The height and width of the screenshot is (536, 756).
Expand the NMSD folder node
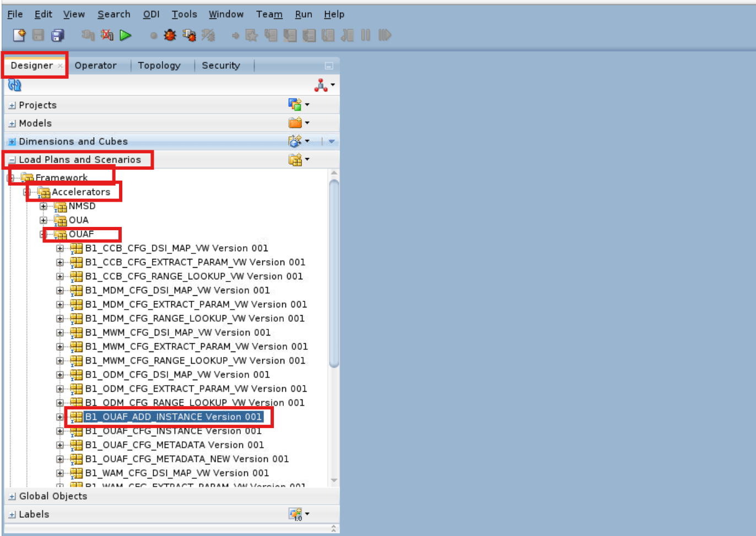tap(44, 206)
